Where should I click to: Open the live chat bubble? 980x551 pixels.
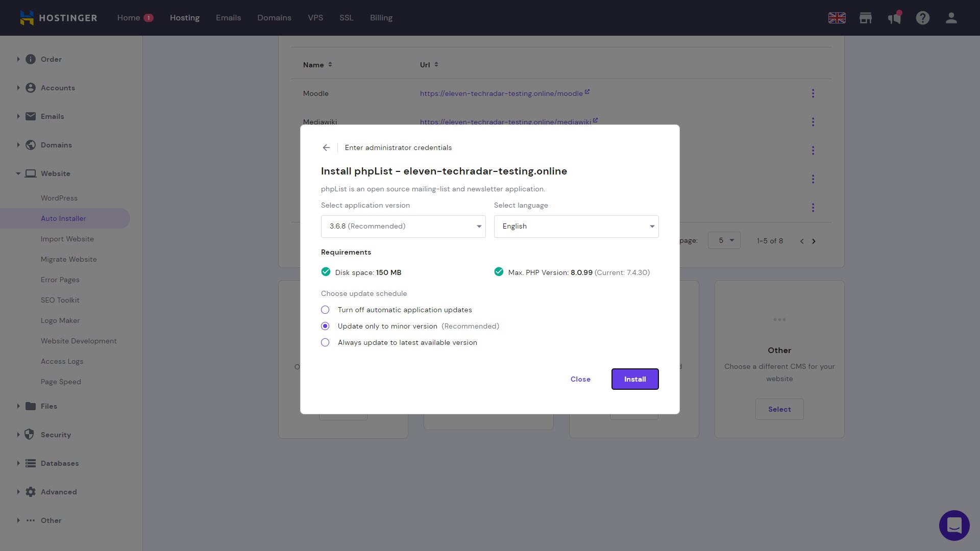pos(954,525)
